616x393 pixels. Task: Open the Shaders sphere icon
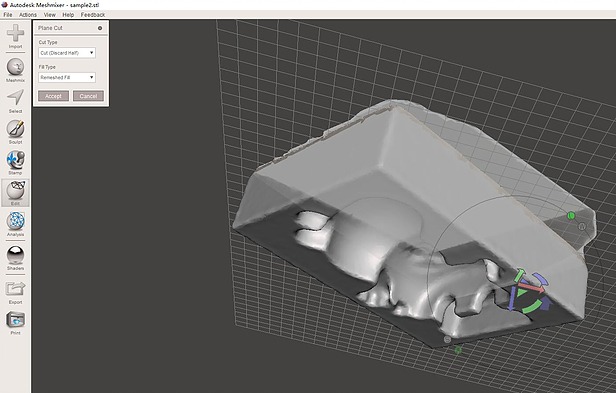pos(15,255)
